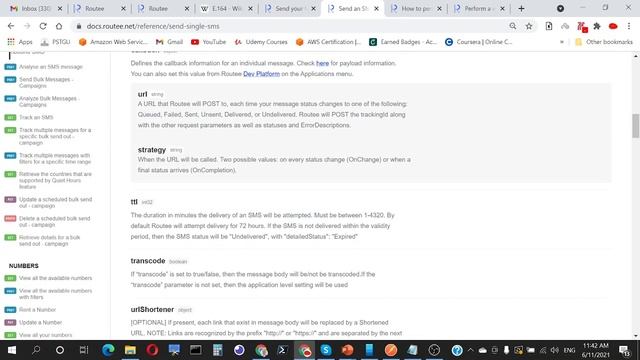Open 'View all the available numbers' item
This screenshot has height=360, width=640.
coord(56,278)
